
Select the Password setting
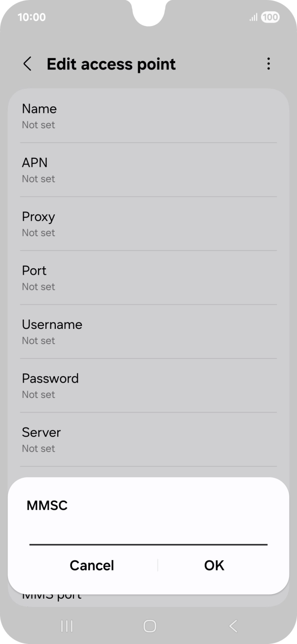148,385
